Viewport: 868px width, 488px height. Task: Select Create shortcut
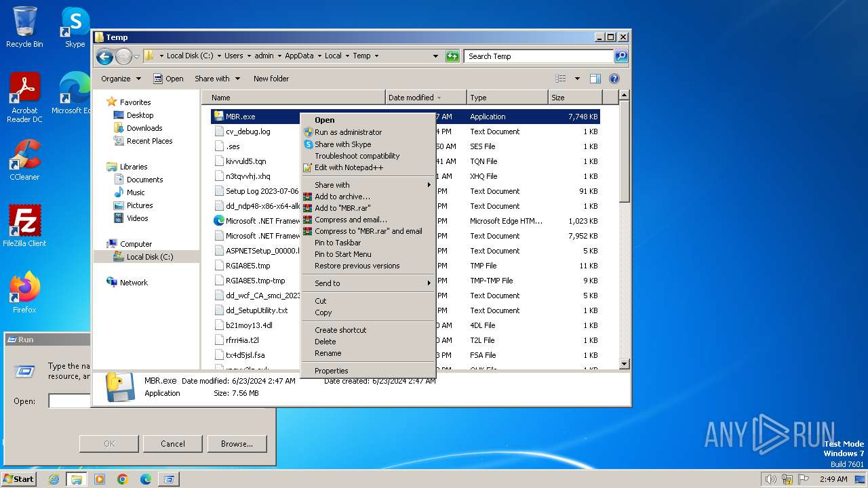click(x=368, y=330)
